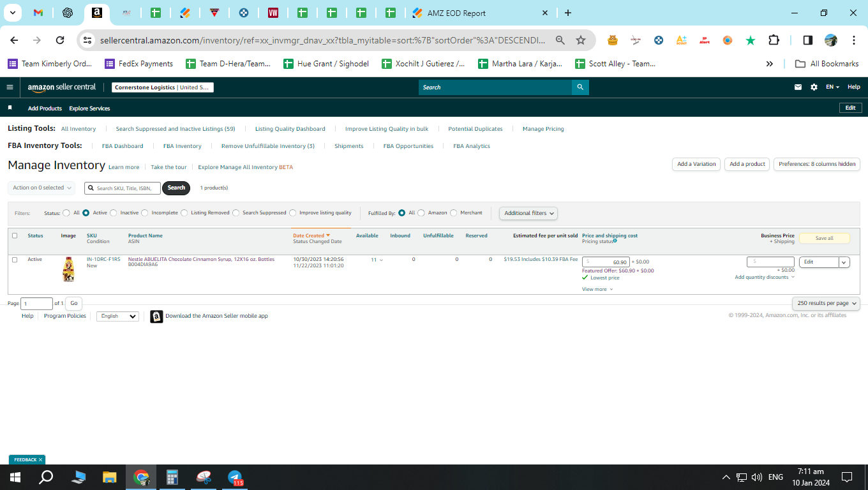Check the Abuelita product row checkbox
This screenshot has height=490, width=868.
(x=15, y=260)
